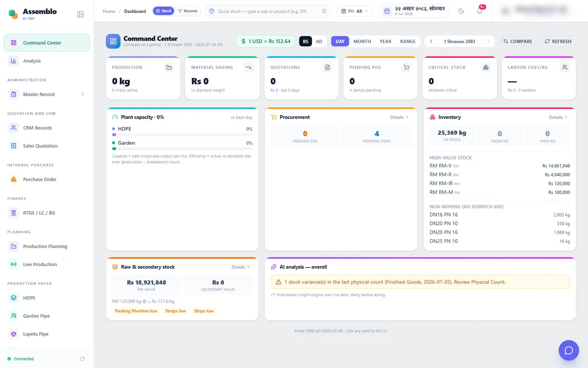Screen dimensions: 588x368
Task: Open the FY: All dropdown
Action: coord(355,11)
